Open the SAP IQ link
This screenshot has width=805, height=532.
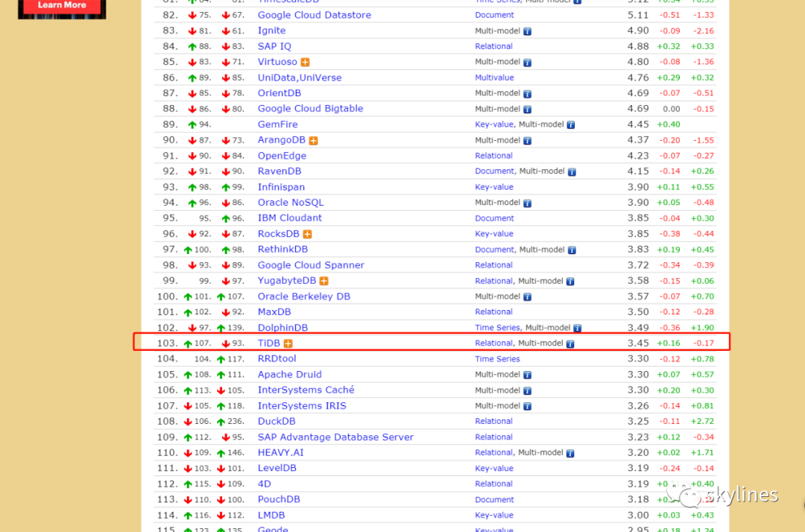pos(274,46)
